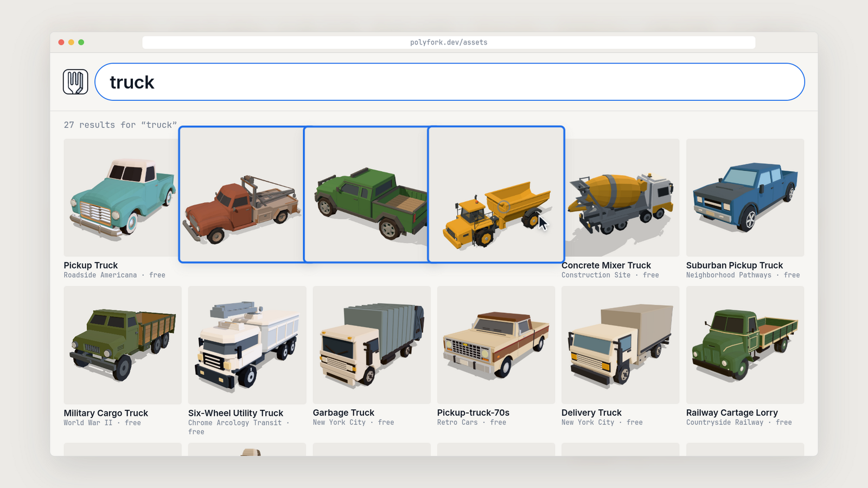This screenshot has height=488, width=868.
Task: Click the "27 results for truck" text
Action: pyautogui.click(x=120, y=125)
